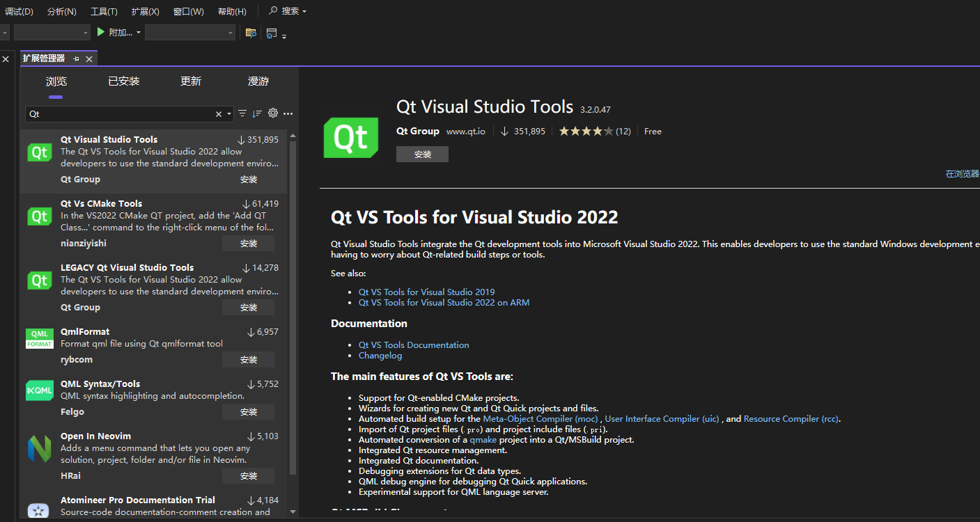Close the collapsed panel on the left edge

coord(6,59)
